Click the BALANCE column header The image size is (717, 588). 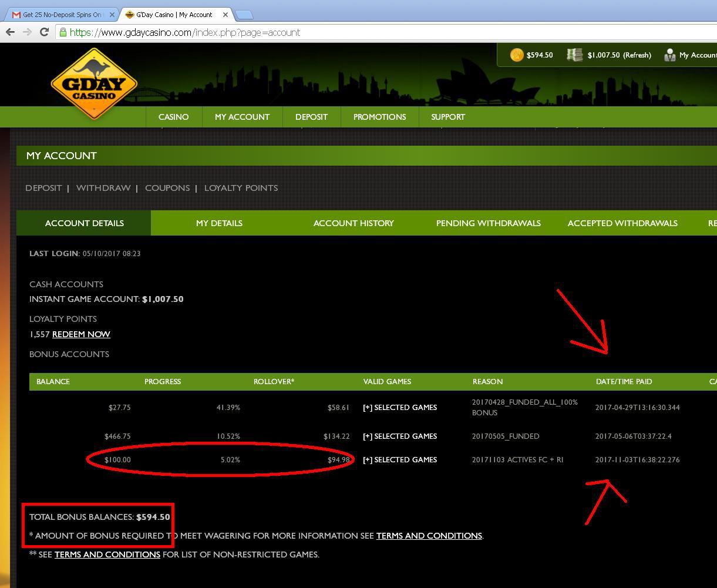pos(53,382)
